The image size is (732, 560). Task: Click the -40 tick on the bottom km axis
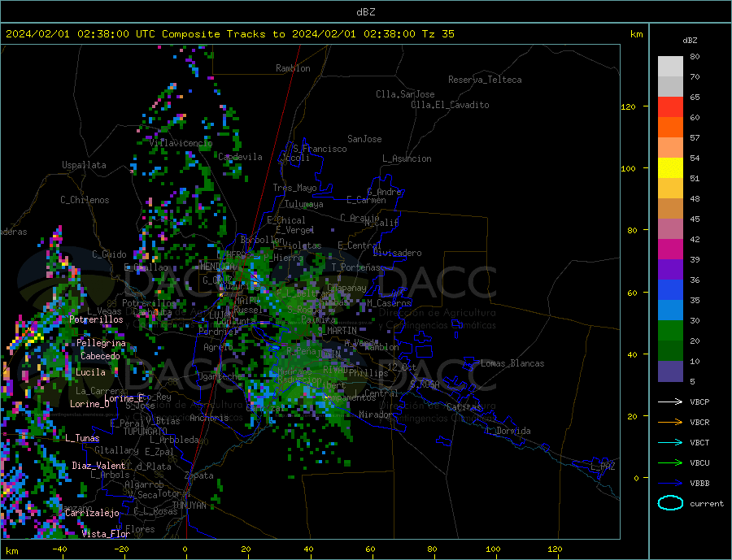tap(59, 549)
